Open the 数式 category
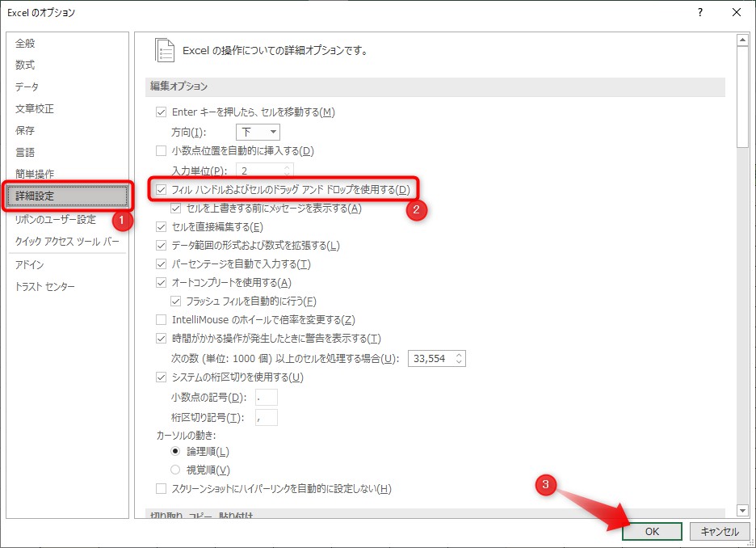The width and height of the screenshot is (756, 548). (25, 65)
